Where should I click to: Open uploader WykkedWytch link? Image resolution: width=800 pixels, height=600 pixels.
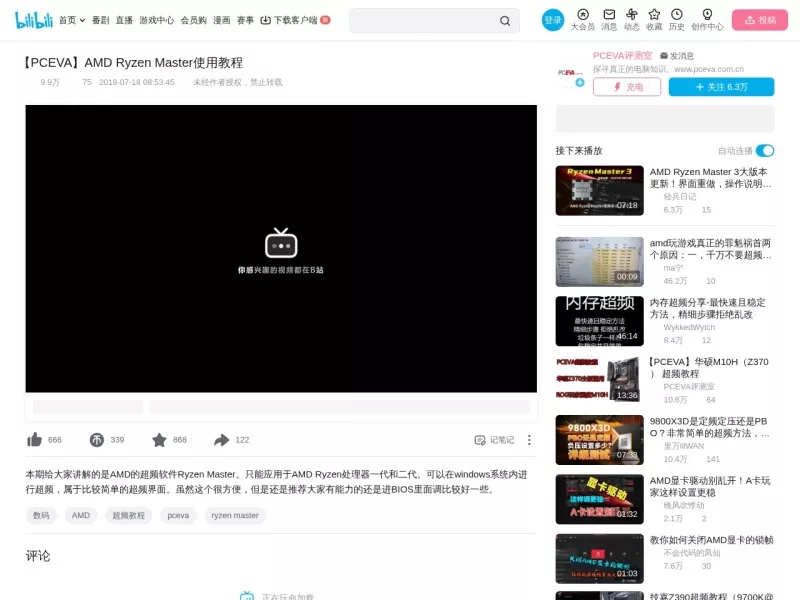click(689, 327)
